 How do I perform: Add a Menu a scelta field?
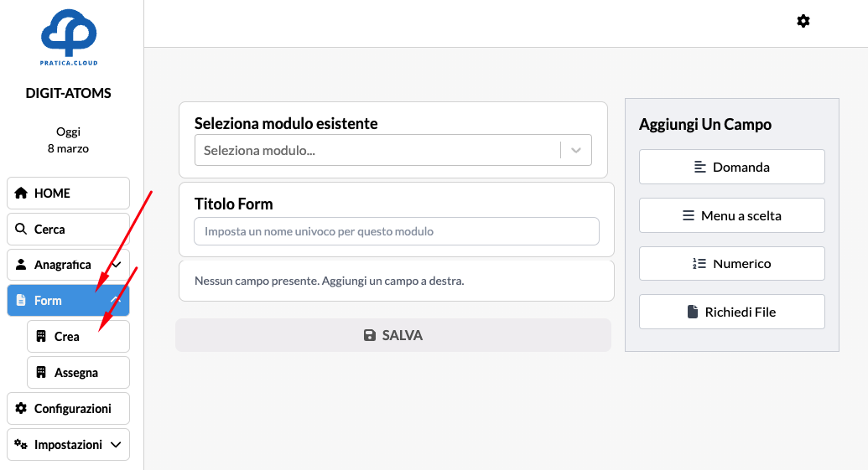pos(731,215)
